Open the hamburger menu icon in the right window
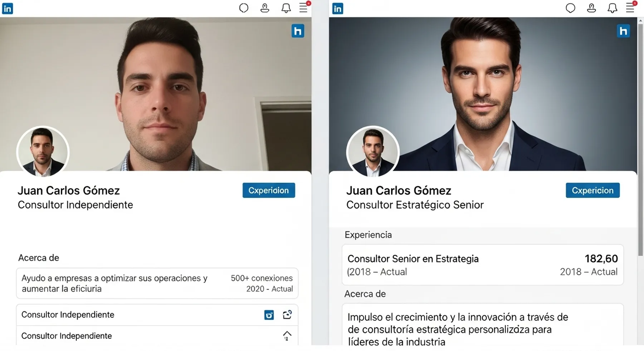644x351 pixels. click(630, 8)
